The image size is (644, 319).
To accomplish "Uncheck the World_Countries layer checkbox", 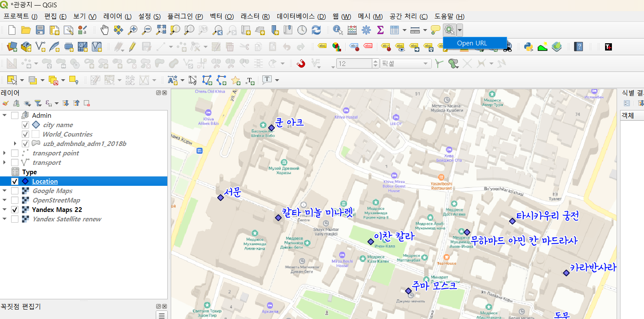I will pyautogui.click(x=25, y=134).
